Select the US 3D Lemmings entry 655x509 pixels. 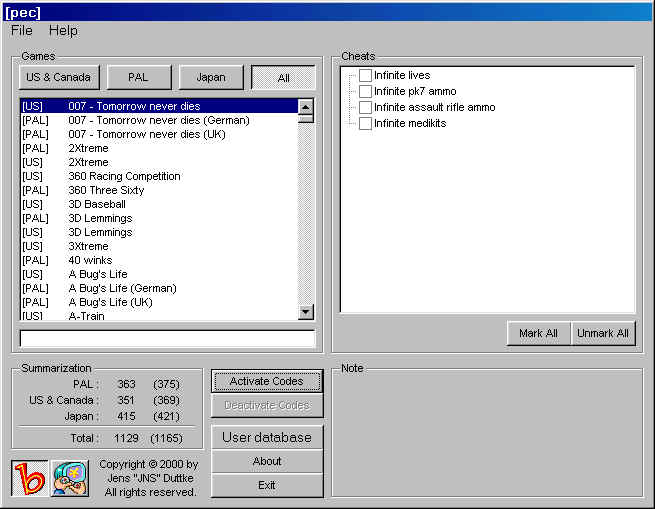click(x=159, y=232)
